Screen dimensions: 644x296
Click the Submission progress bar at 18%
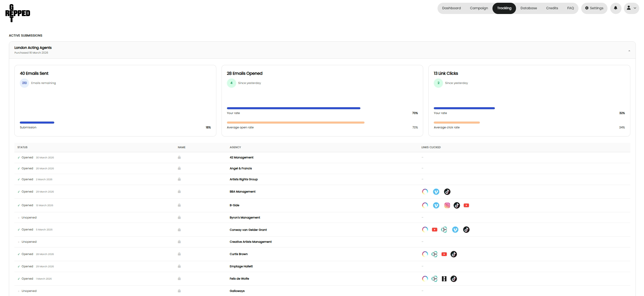tap(37, 123)
